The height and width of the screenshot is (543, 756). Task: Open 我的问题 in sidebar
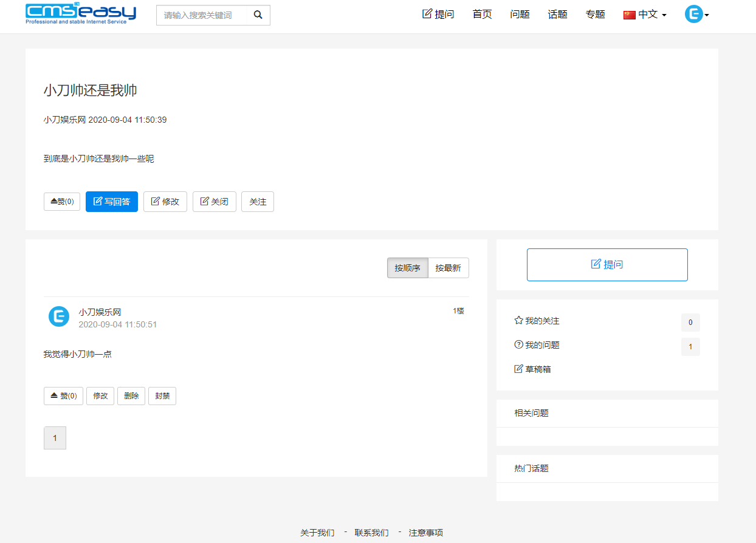pos(537,345)
